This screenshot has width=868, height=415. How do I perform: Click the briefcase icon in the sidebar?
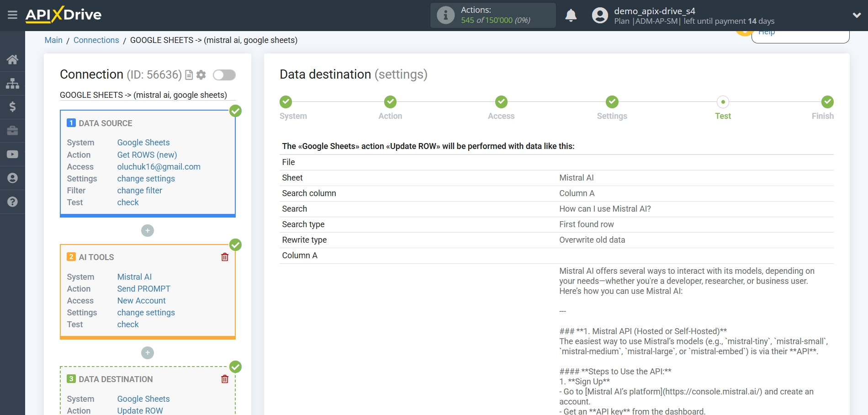click(12, 131)
